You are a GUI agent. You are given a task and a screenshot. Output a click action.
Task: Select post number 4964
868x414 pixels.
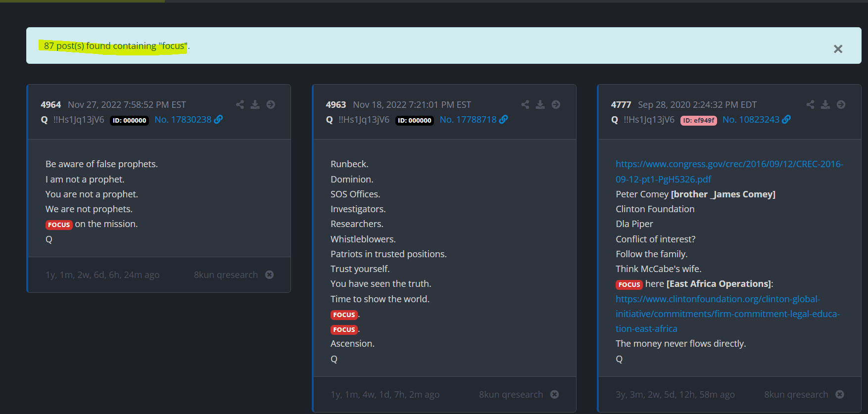[x=50, y=104]
